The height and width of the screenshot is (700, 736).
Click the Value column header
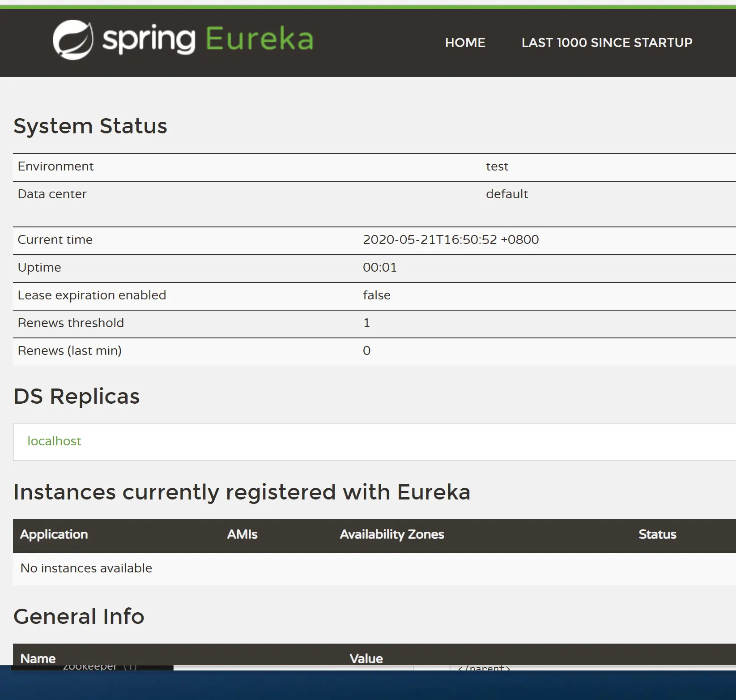(x=366, y=658)
